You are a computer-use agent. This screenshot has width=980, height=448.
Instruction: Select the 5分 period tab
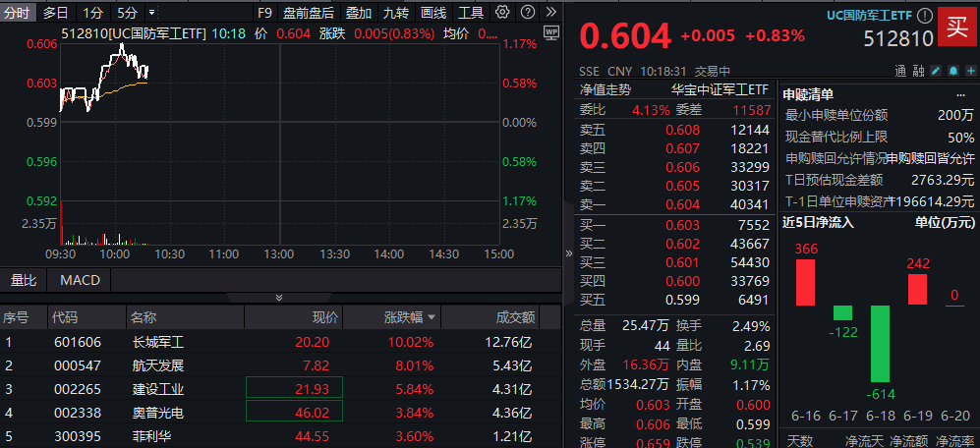(128, 12)
